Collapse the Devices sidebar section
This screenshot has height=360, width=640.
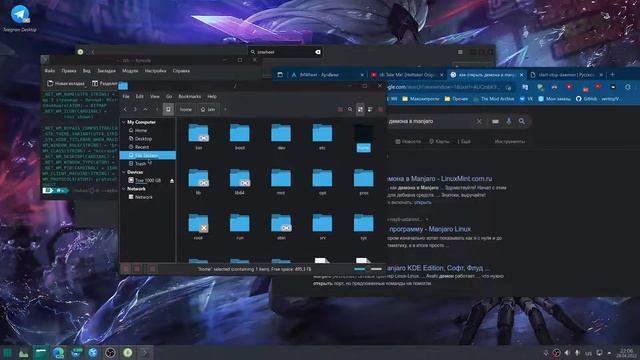pos(124,172)
